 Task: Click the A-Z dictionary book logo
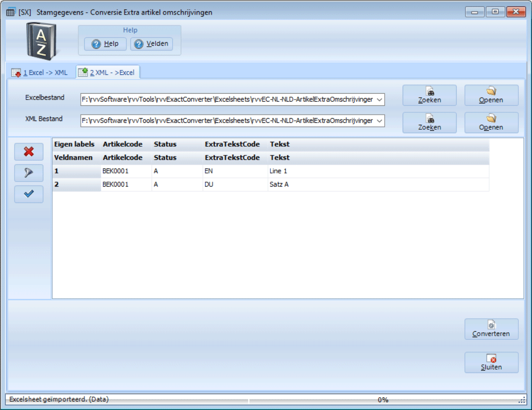41,41
